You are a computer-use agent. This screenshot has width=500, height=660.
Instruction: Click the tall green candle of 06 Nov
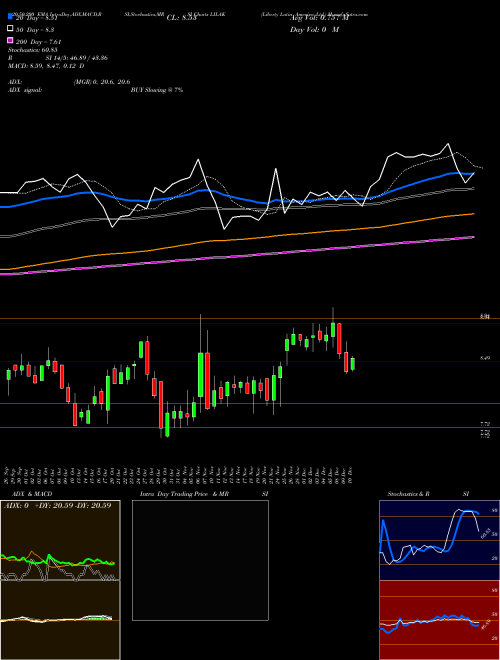pyautogui.click(x=201, y=375)
